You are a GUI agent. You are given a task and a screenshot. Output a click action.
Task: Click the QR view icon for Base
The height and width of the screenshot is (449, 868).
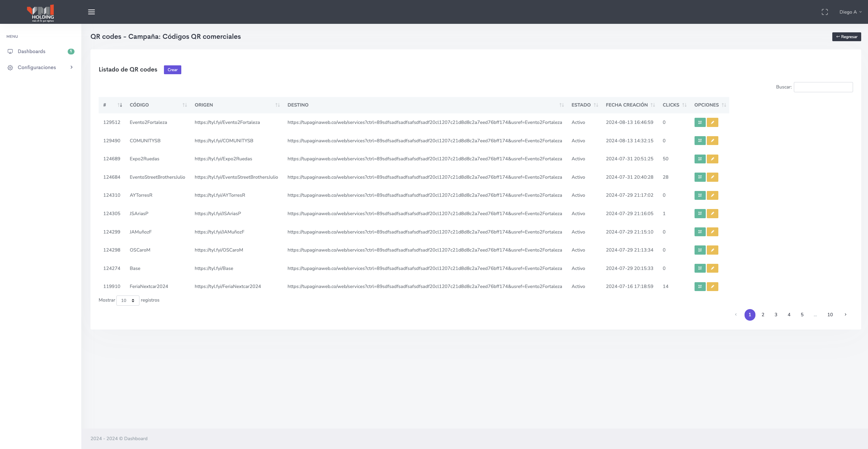[x=700, y=268]
